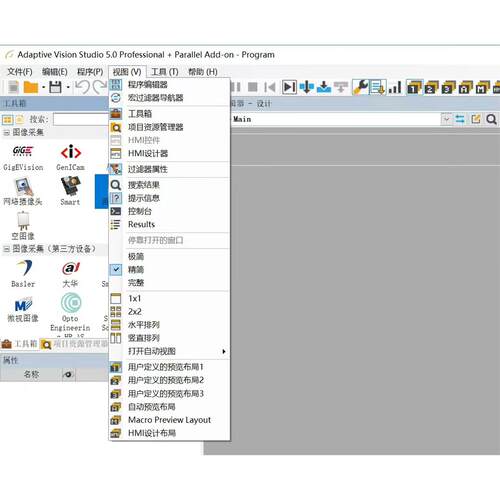Select the 大华 camera tool
Viewport: 500px width, 500px height.
70,274
